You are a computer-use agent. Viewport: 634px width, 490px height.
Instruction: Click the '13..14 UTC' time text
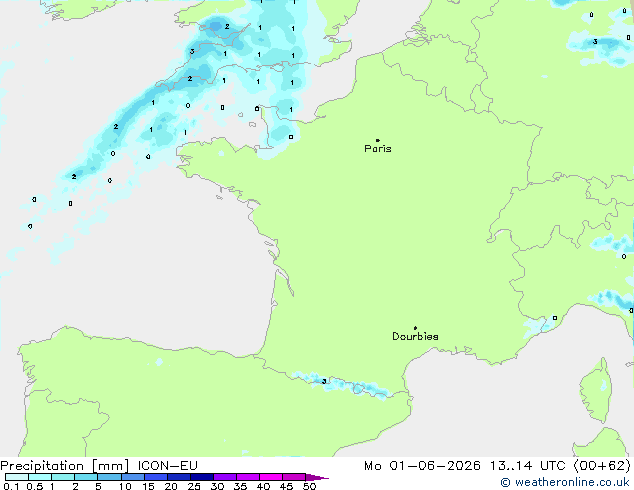tap(528, 466)
